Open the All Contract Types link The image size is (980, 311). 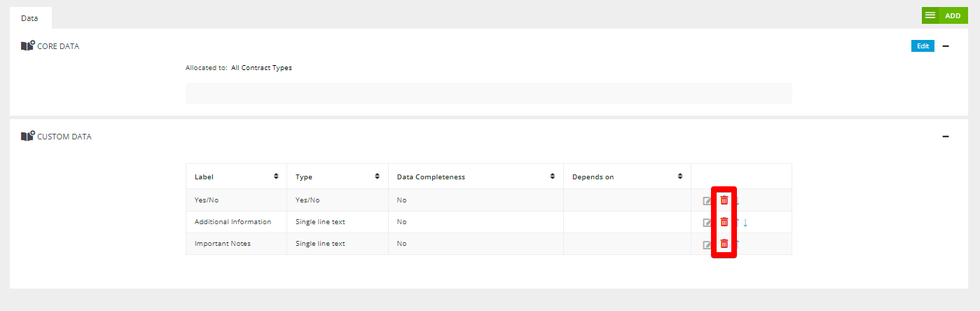(x=261, y=68)
